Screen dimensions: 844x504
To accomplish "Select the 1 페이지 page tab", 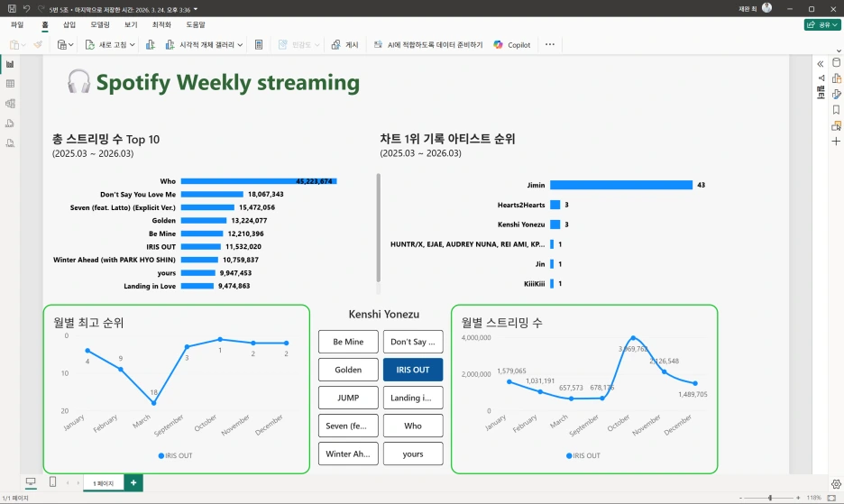I will pyautogui.click(x=104, y=483).
